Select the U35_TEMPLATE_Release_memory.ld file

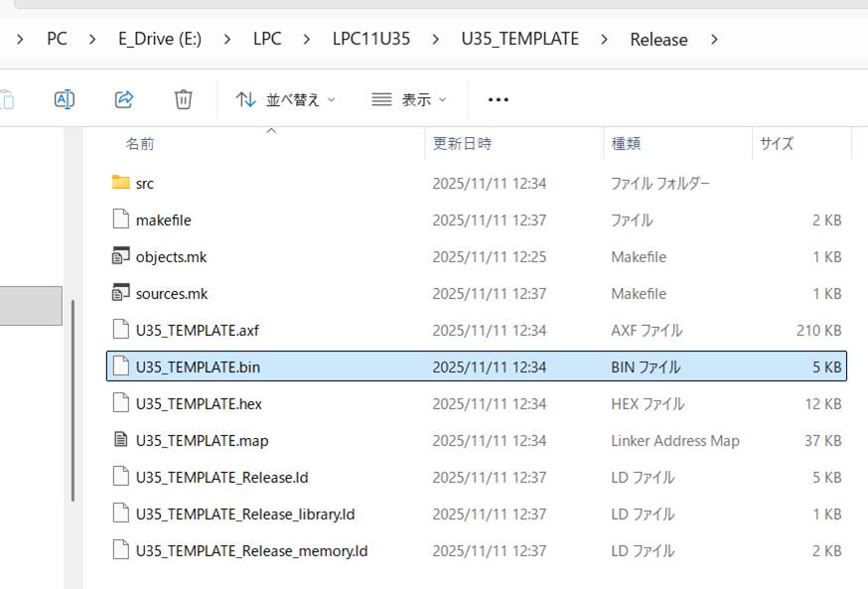click(x=251, y=550)
